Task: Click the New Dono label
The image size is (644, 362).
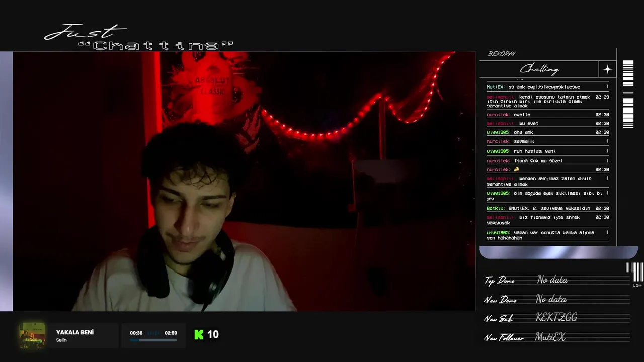Action: pyautogui.click(x=501, y=300)
